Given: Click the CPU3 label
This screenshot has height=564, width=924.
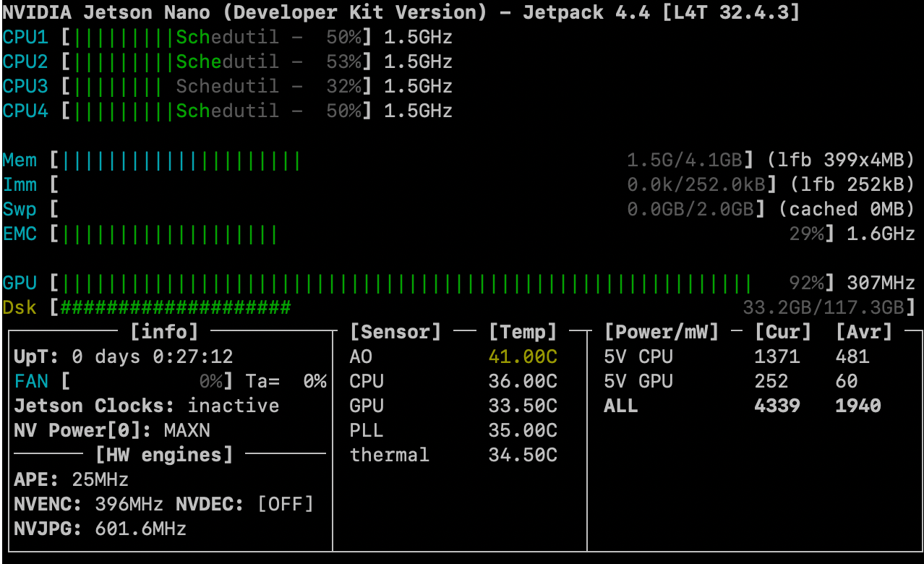Looking at the screenshot, I should click(x=25, y=87).
